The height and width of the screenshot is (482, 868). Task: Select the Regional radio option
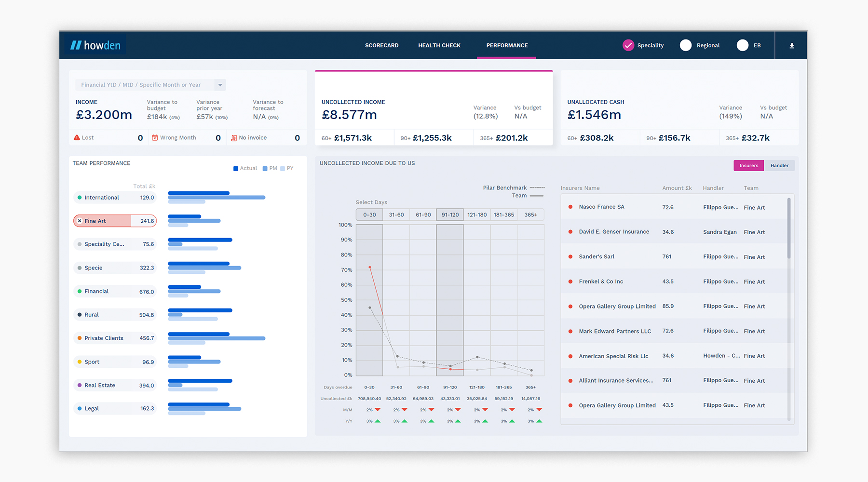(x=685, y=45)
